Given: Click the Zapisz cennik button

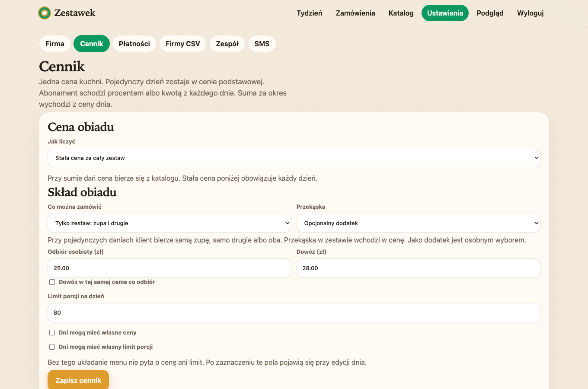Looking at the screenshot, I should [x=78, y=380].
